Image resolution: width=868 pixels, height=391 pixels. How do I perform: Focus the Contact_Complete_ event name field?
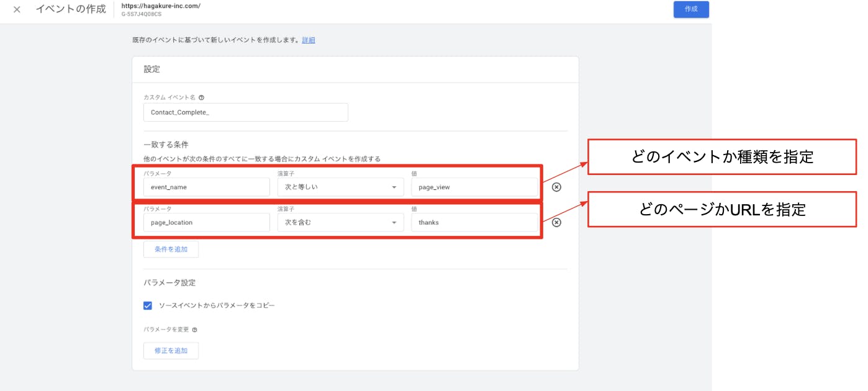245,112
